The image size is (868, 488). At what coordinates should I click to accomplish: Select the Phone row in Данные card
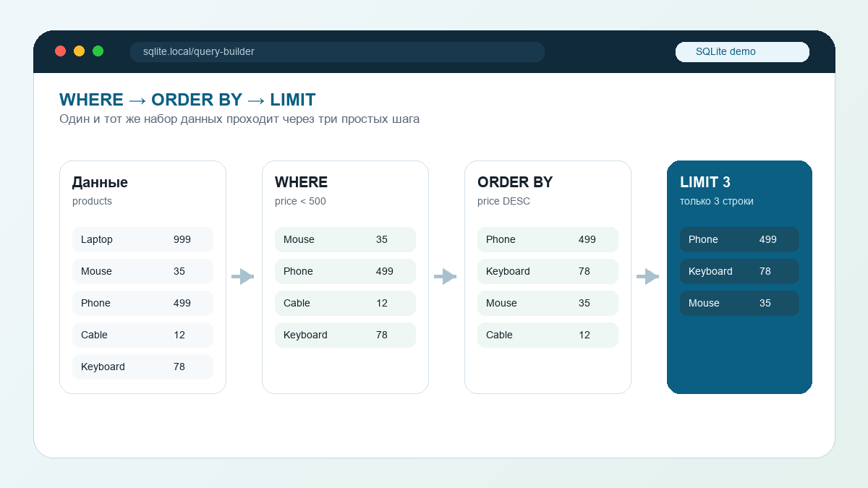tap(142, 303)
